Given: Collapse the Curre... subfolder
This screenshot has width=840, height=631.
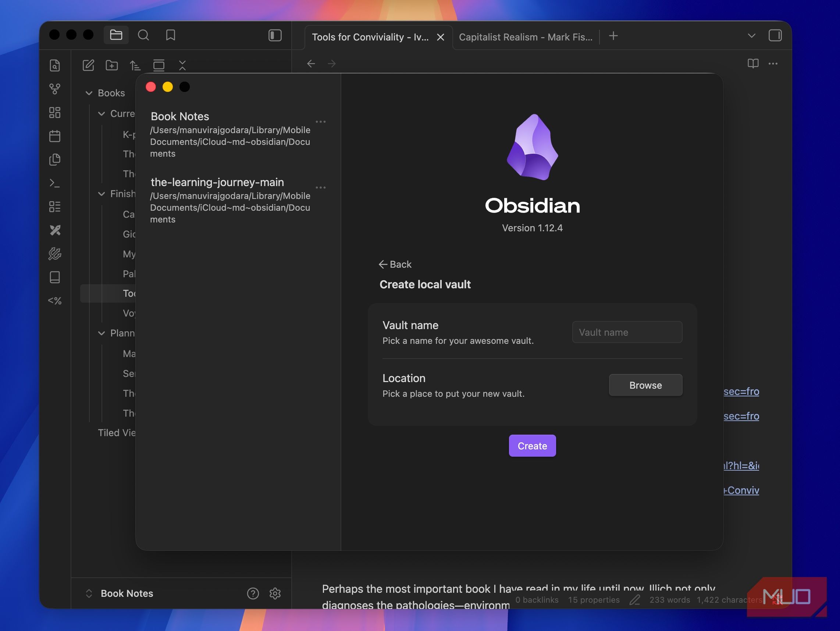Looking at the screenshot, I should click(102, 114).
